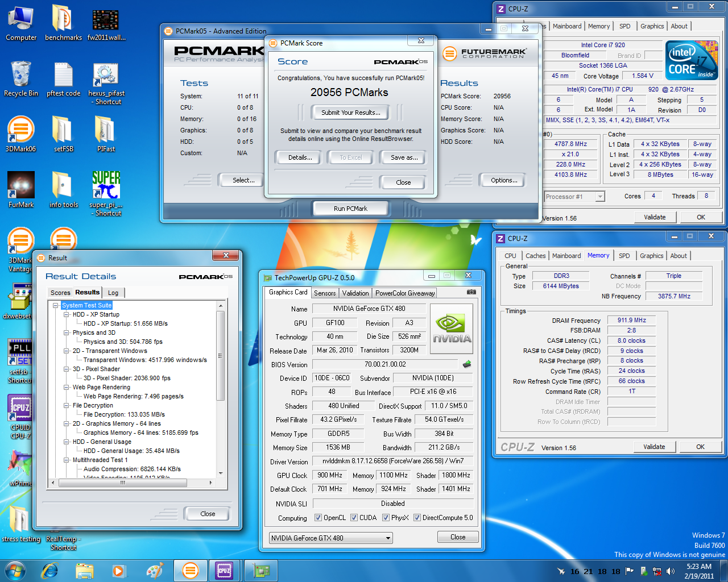The image size is (728, 582).
Task: Collapse the Physics and 3D node
Action: pos(67,332)
